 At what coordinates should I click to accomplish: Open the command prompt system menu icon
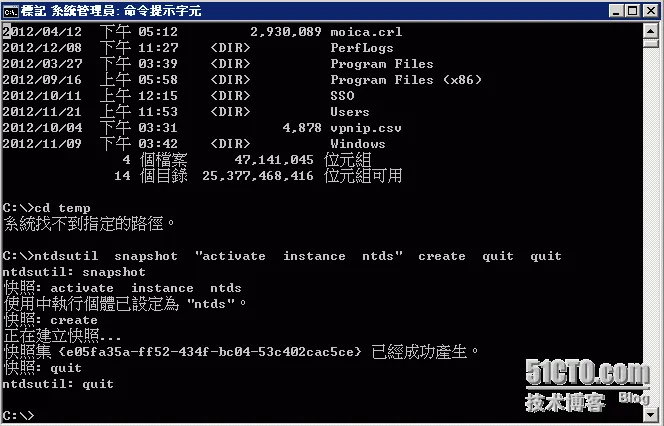10,11
